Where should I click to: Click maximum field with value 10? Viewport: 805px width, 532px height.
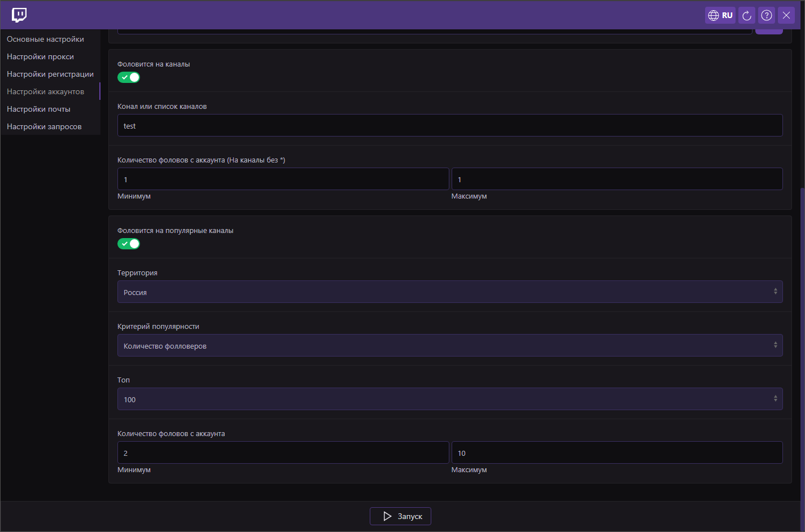617,452
